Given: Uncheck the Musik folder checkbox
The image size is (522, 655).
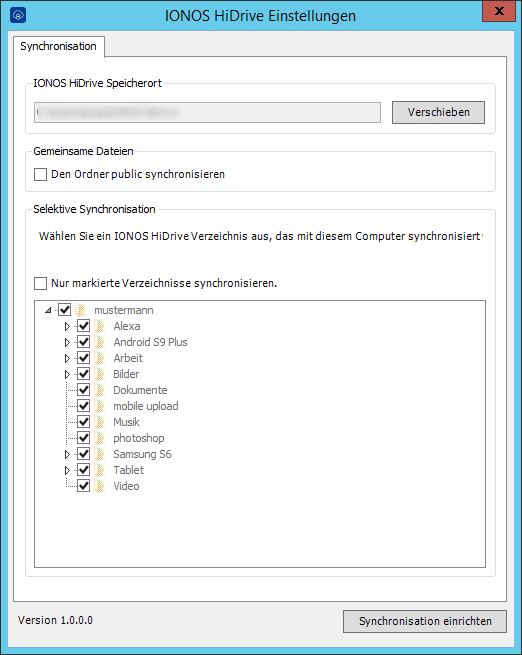Looking at the screenshot, I should (84, 422).
